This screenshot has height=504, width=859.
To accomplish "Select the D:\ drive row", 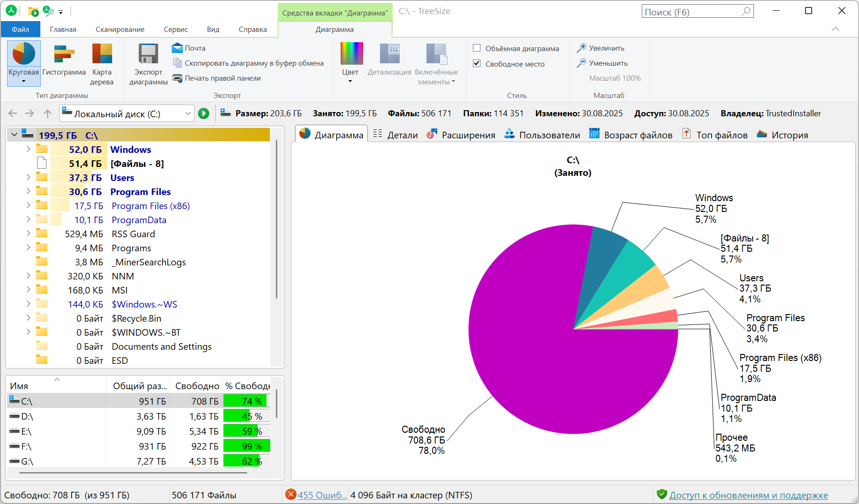I will [x=139, y=416].
